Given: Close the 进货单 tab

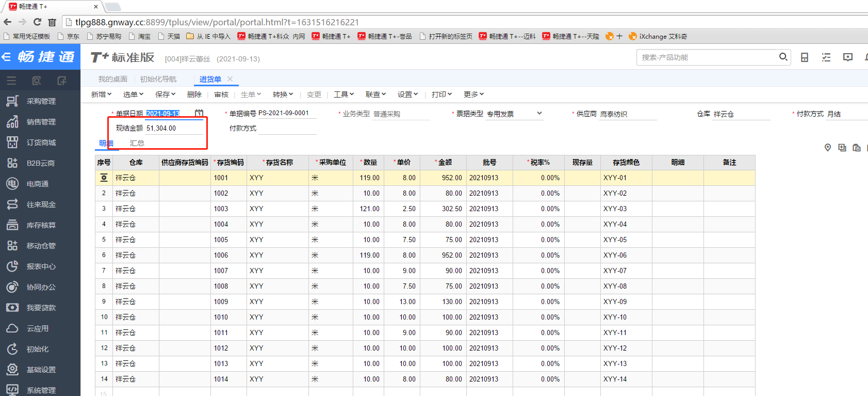Looking at the screenshot, I should click(x=230, y=79).
